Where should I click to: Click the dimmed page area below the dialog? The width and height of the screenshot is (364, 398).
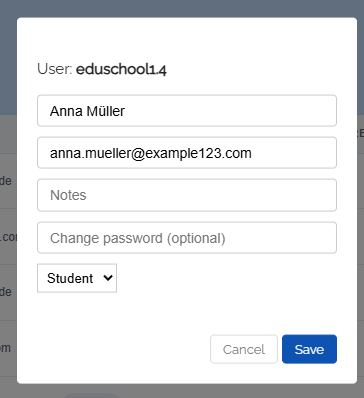click(x=182, y=391)
